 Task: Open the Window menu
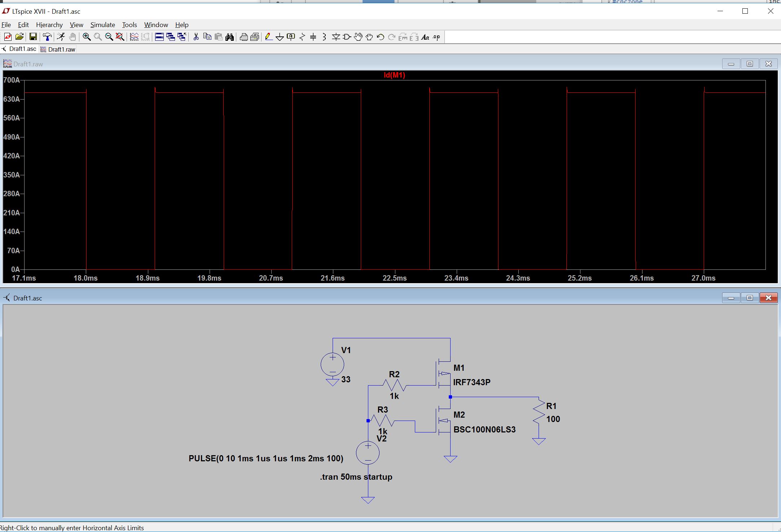156,25
